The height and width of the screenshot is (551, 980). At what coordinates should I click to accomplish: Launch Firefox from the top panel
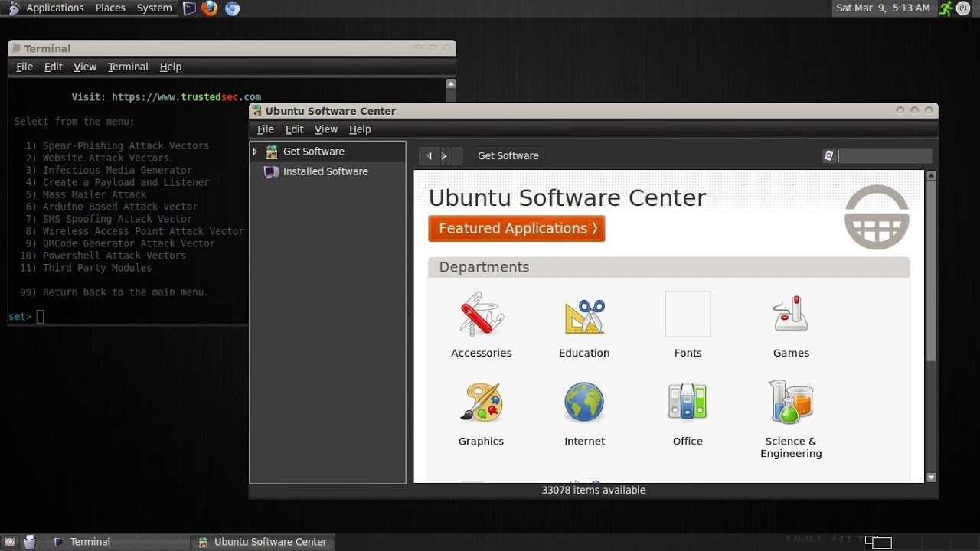pyautogui.click(x=209, y=8)
